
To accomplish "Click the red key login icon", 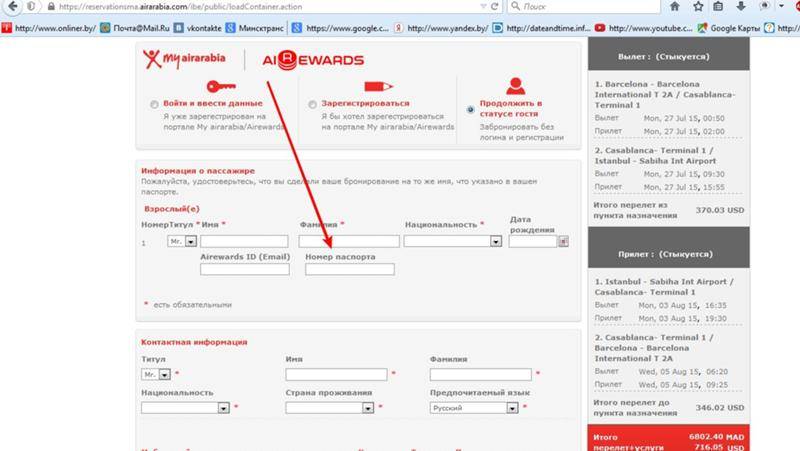I will click(x=221, y=86).
